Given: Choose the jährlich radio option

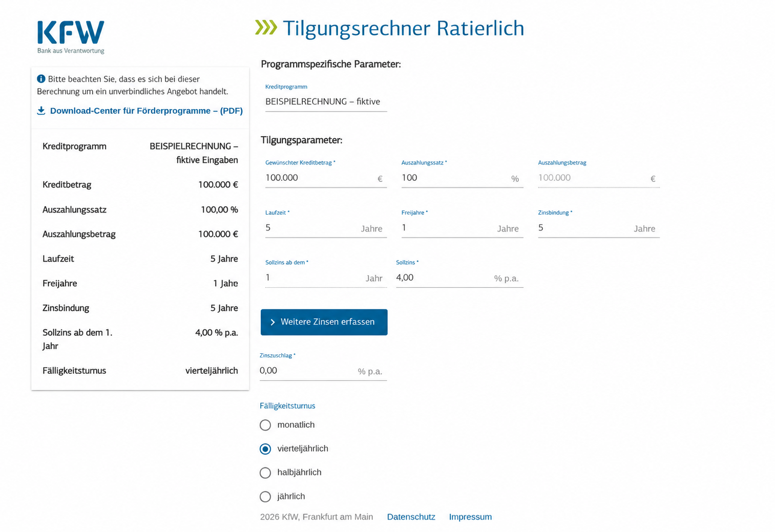Looking at the screenshot, I should [x=265, y=497].
